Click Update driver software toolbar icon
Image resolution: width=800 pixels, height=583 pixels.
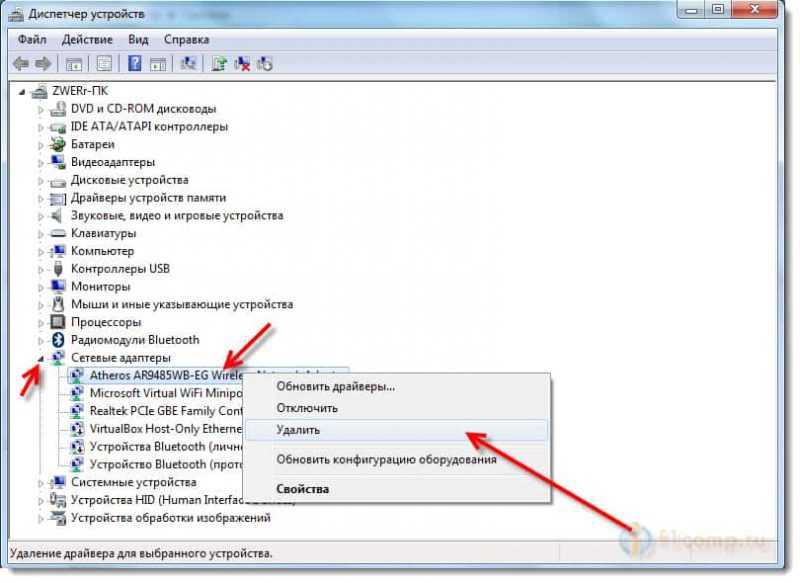219,64
